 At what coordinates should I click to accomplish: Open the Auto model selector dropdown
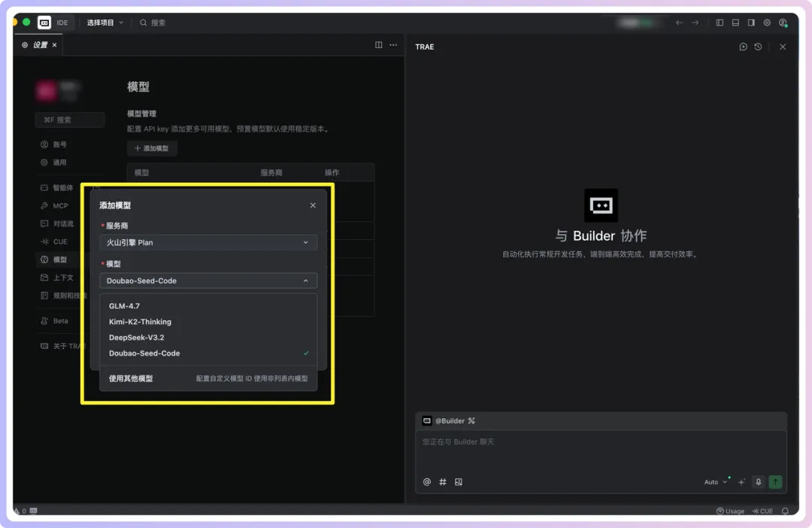click(715, 481)
